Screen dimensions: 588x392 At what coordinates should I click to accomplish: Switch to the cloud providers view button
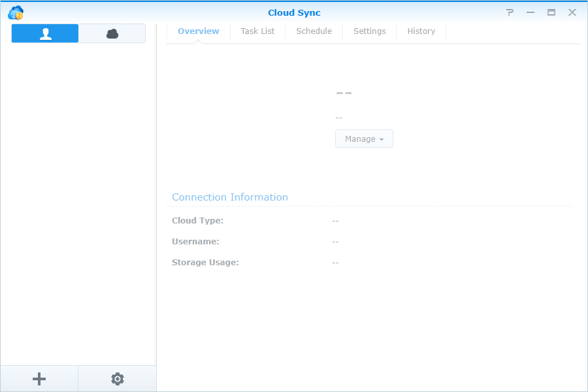click(x=112, y=33)
